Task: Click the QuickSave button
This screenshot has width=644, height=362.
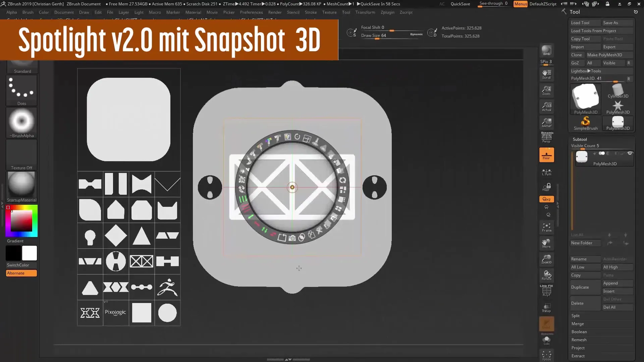Action: (460, 4)
